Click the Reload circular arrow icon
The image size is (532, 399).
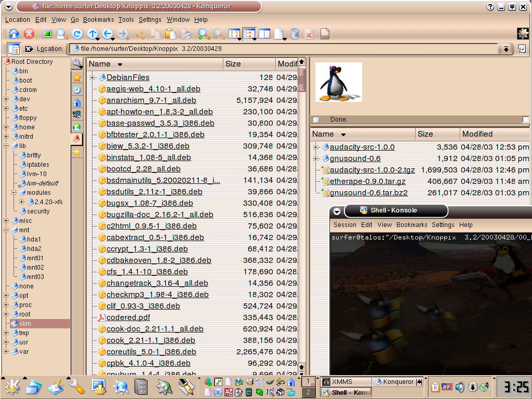coord(77,34)
